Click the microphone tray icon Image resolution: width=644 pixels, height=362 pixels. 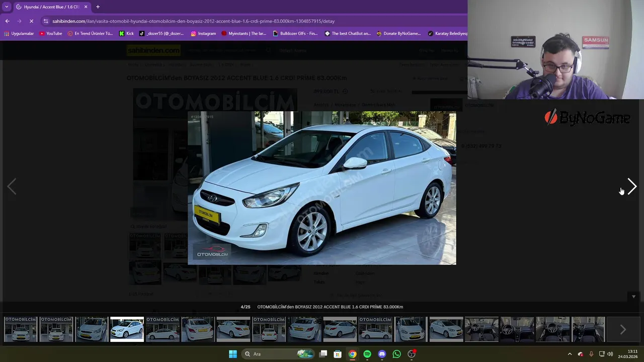tap(591, 354)
